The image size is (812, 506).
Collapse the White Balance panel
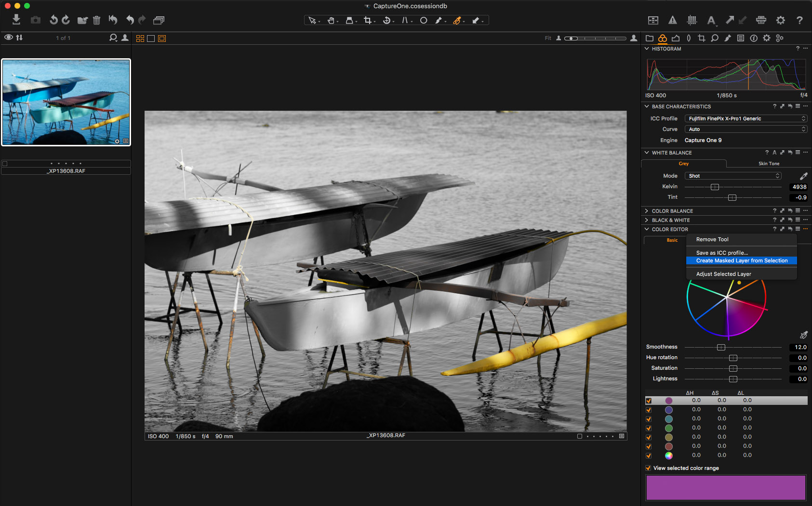tap(647, 153)
